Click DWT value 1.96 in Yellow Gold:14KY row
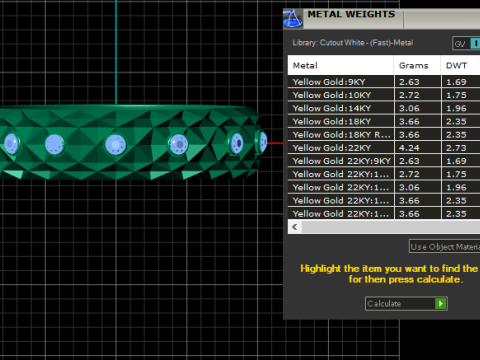This screenshot has height=360, width=480. [x=456, y=108]
